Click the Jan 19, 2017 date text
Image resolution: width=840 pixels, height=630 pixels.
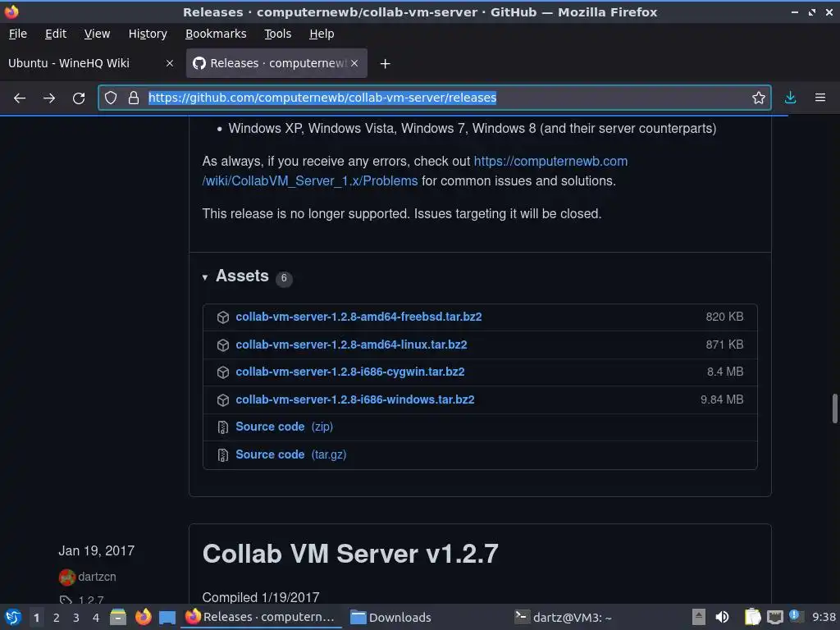coord(97,551)
